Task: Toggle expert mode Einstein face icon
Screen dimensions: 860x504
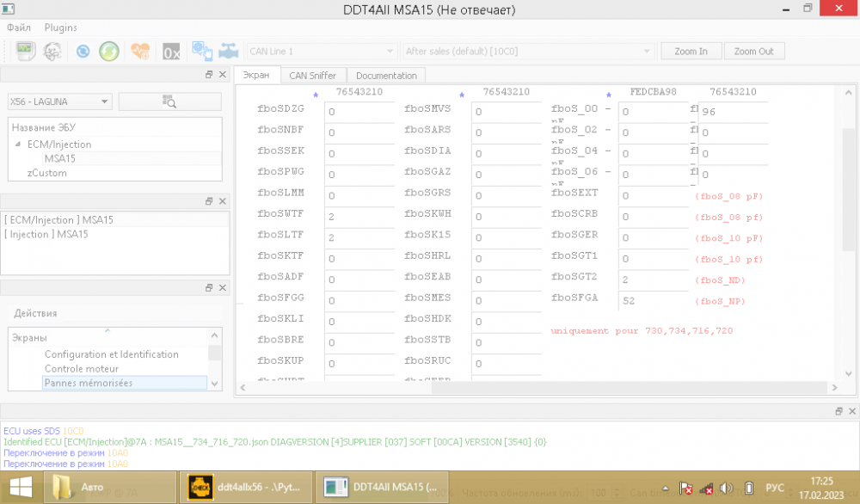Action: click(x=52, y=51)
